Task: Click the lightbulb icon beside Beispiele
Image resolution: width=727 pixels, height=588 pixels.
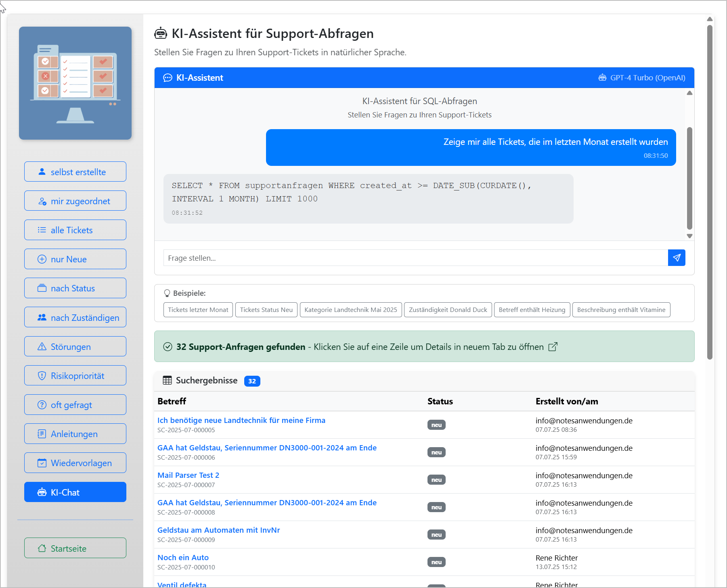Action: (x=167, y=293)
